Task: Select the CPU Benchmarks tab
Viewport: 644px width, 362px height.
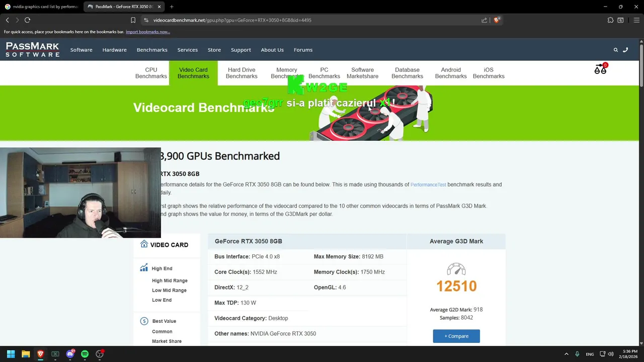Action: point(151,73)
